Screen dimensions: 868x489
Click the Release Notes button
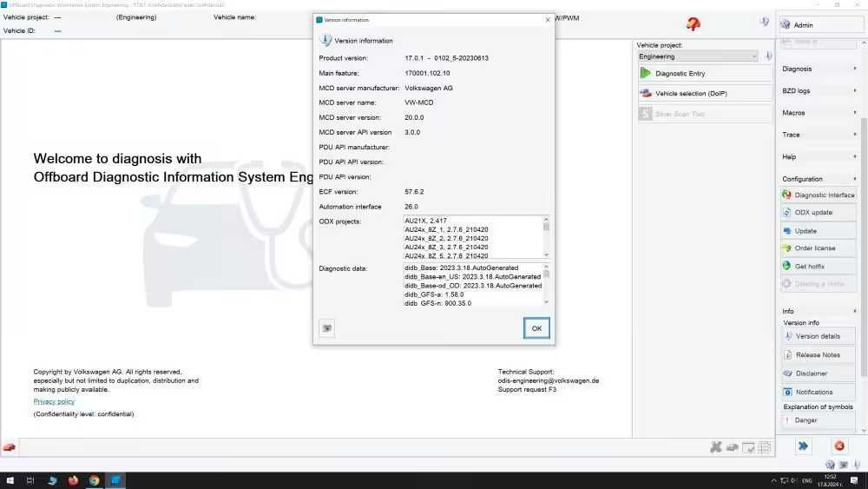(819, 355)
